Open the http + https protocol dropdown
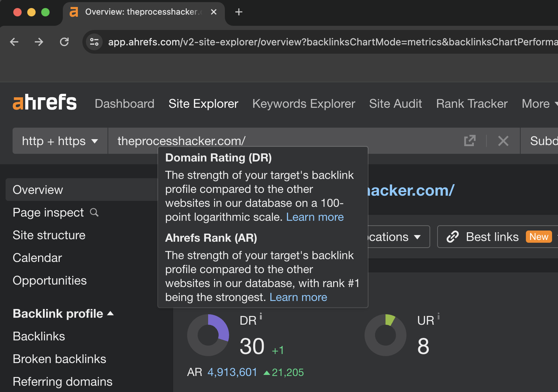558x392 pixels. (60, 141)
